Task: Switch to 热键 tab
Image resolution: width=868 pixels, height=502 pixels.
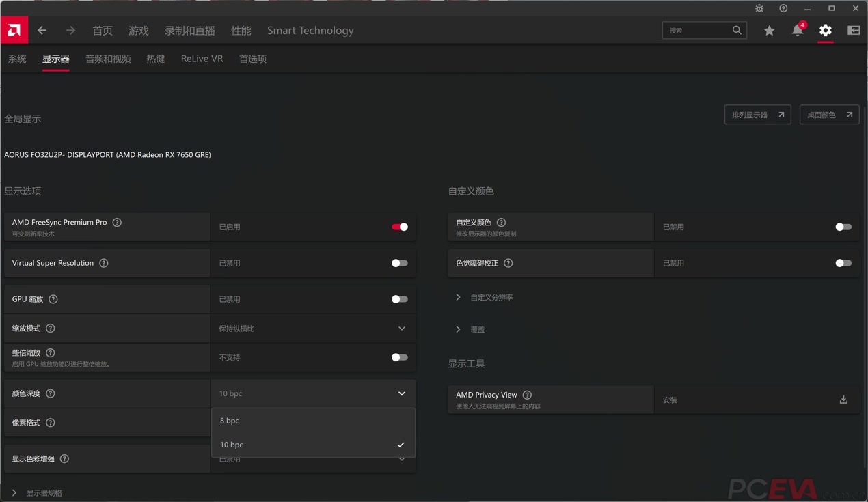Action: pyautogui.click(x=156, y=59)
